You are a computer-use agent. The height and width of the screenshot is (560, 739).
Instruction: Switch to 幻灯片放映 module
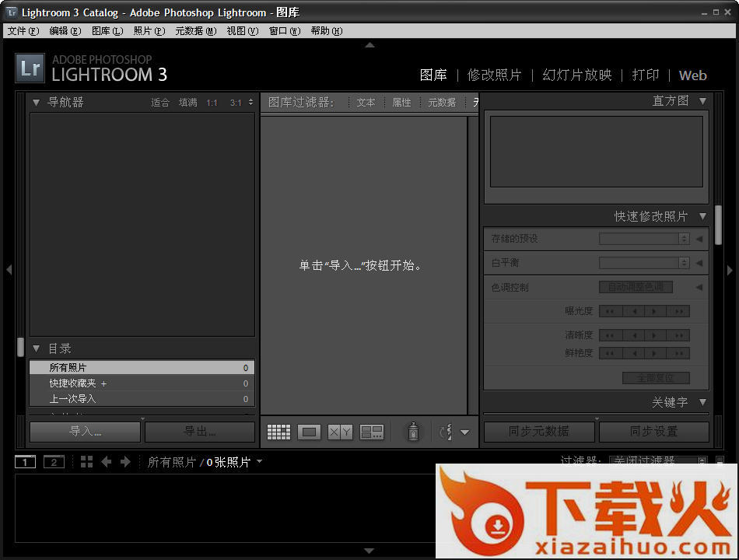[577, 75]
